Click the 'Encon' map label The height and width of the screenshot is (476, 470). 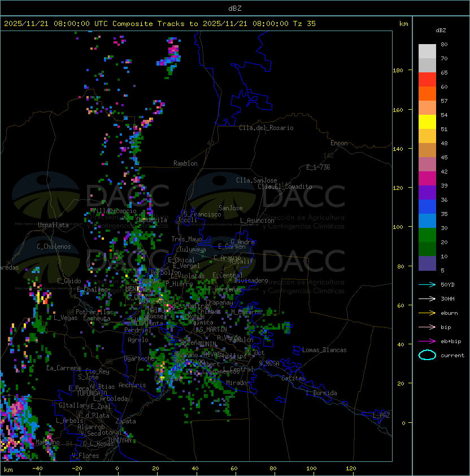click(339, 143)
